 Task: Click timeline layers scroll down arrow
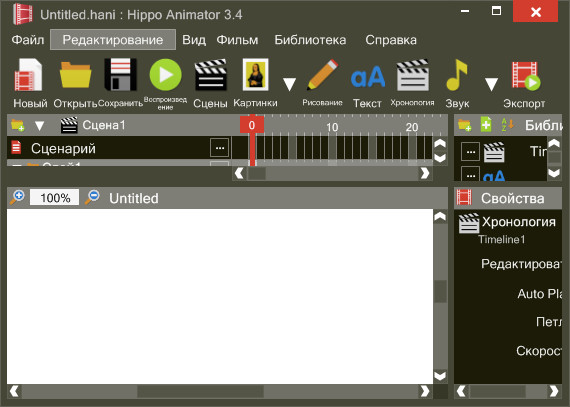point(440,157)
